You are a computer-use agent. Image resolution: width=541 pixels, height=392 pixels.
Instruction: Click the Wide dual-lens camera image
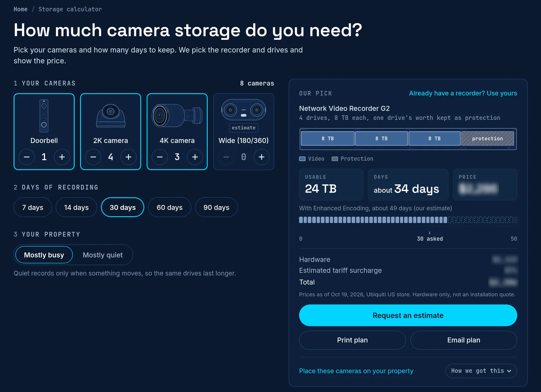(243, 109)
